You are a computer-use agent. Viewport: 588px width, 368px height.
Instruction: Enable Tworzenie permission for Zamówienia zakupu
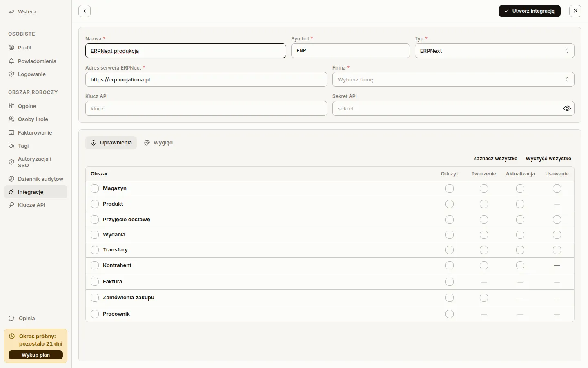point(484,298)
